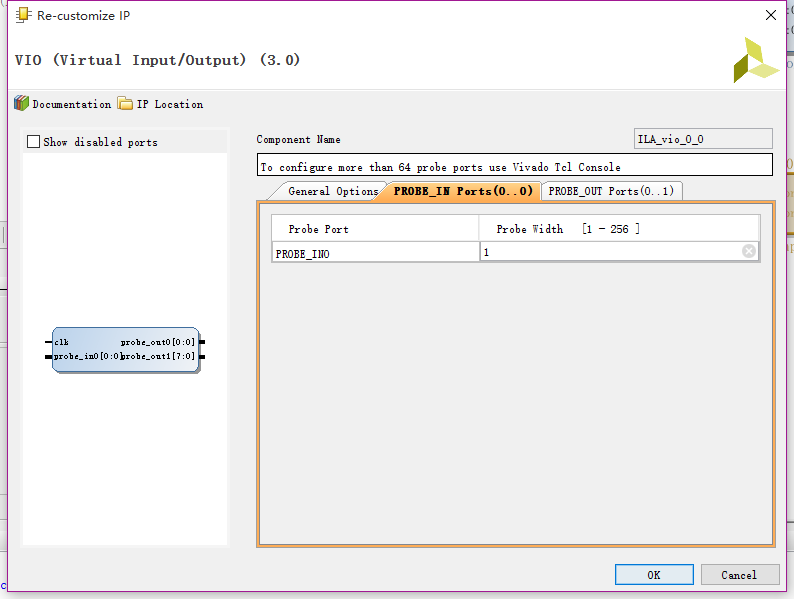Click the Probe Port column header
794x599 pixels.
pos(375,229)
